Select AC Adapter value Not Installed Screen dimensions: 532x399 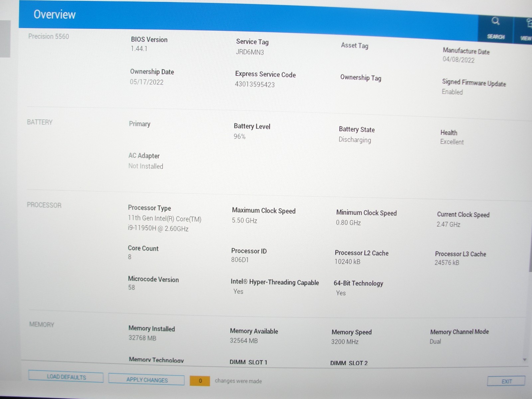(x=146, y=166)
